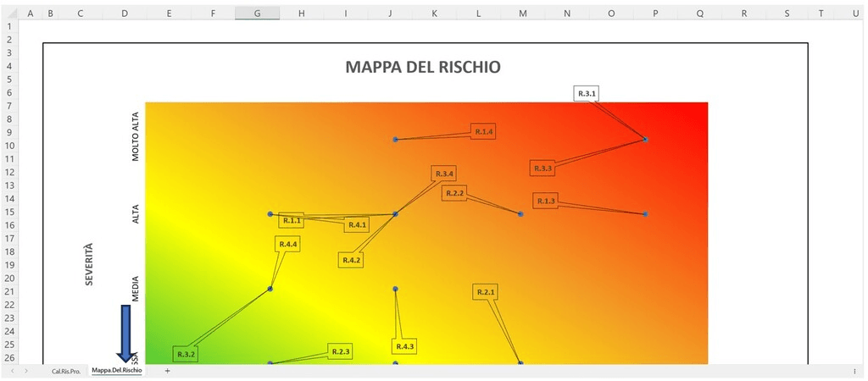
Task: Click the add new sheet plus button
Action: (x=167, y=371)
